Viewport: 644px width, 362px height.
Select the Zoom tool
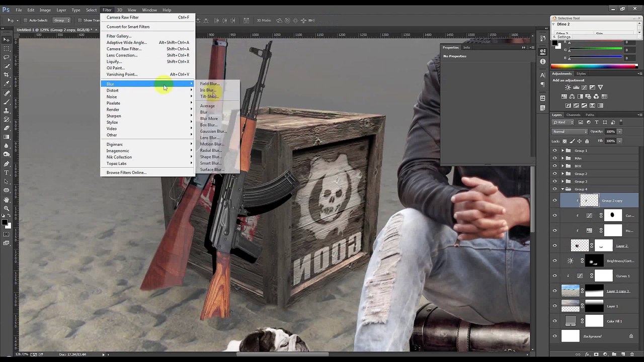(x=6, y=208)
